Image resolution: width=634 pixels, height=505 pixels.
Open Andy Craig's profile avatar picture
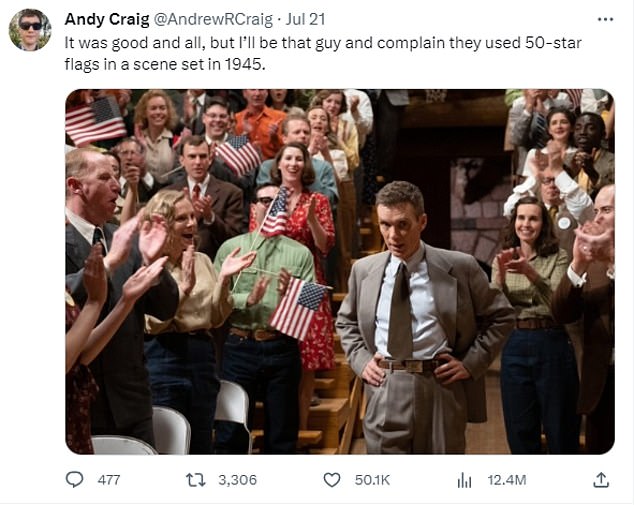(30, 30)
